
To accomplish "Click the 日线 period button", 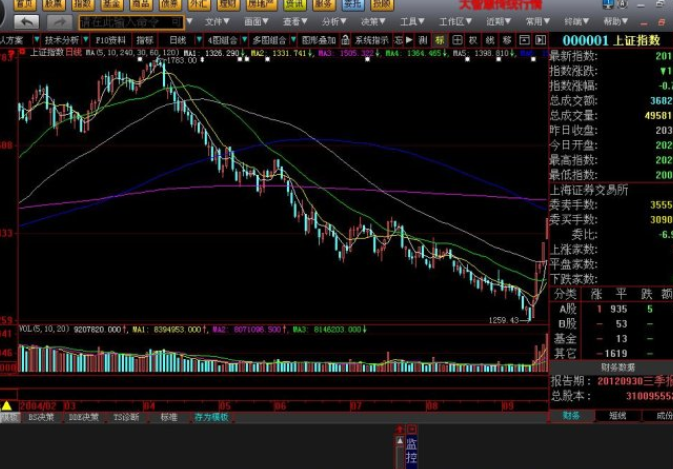I will point(178,40).
